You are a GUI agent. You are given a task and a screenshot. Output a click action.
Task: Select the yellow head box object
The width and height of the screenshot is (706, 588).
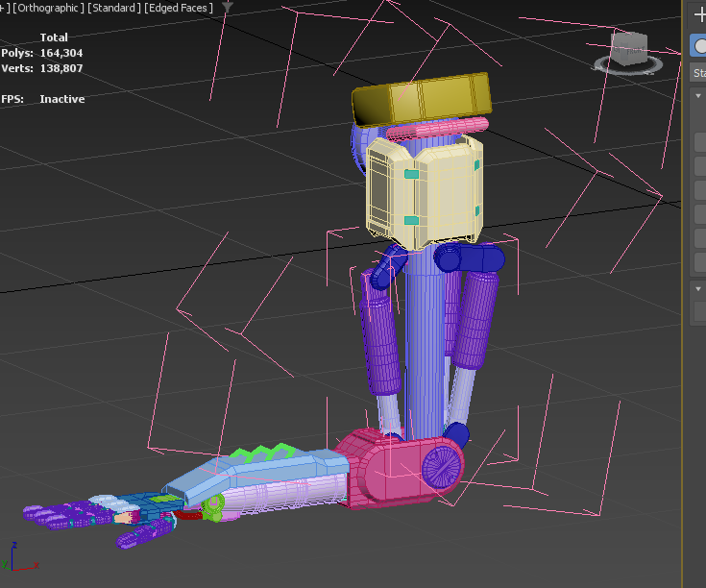421,99
